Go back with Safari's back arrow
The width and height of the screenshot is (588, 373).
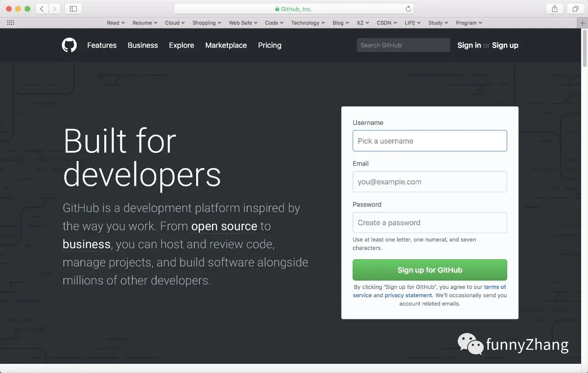point(42,9)
